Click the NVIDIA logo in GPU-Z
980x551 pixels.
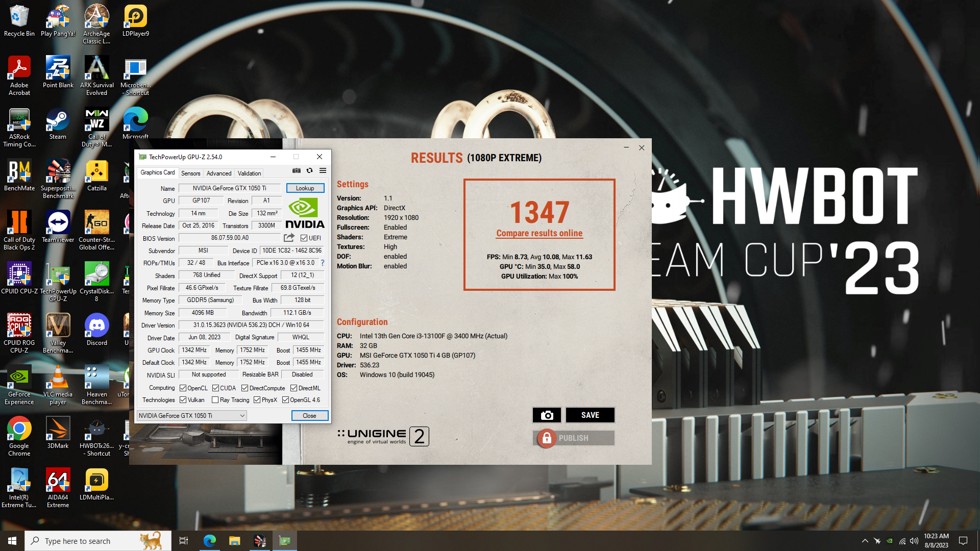tap(305, 213)
